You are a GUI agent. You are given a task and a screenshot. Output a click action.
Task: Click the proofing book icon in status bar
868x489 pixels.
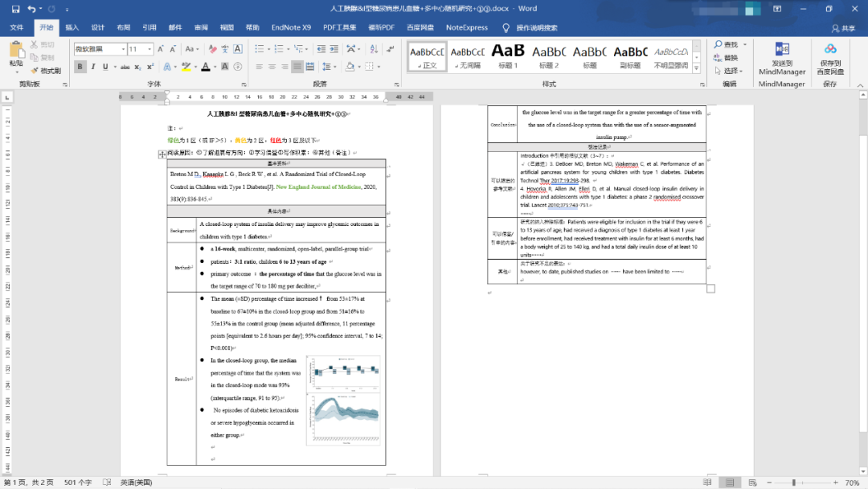click(x=108, y=483)
